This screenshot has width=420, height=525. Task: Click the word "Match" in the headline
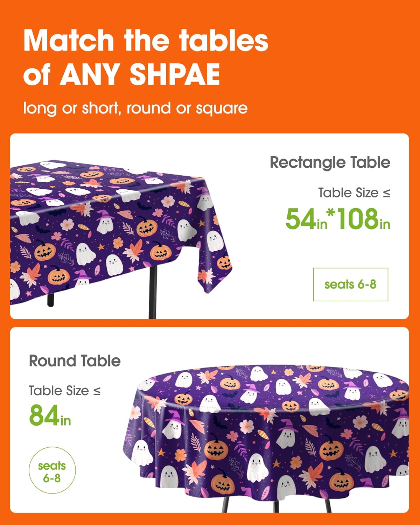click(69, 41)
